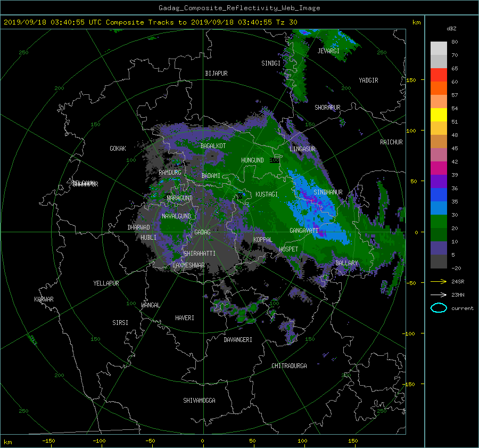This screenshot has height=448, width=479.
Task: Click the SIRSI city label
Action: point(120,323)
